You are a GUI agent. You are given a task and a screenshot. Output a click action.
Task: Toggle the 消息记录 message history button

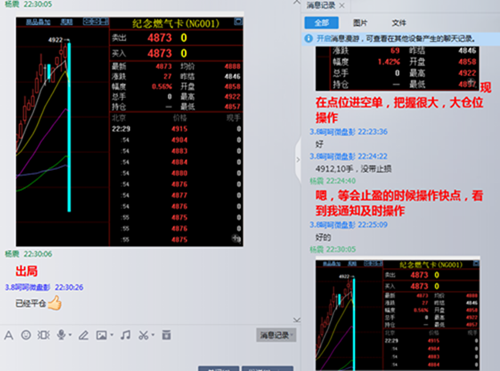[276, 335]
